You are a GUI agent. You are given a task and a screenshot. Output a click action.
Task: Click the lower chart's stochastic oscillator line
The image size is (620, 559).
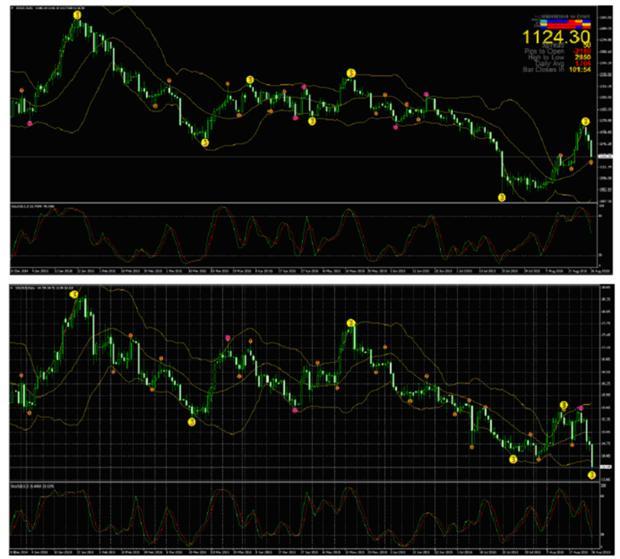[x=302, y=516]
